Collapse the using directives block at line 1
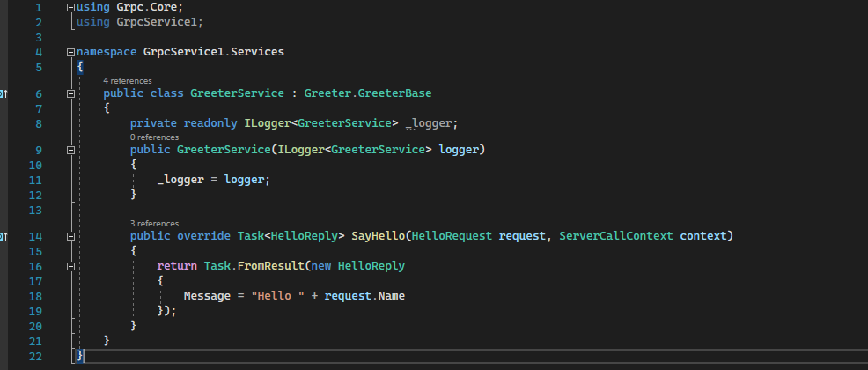The image size is (868, 370). point(70,8)
